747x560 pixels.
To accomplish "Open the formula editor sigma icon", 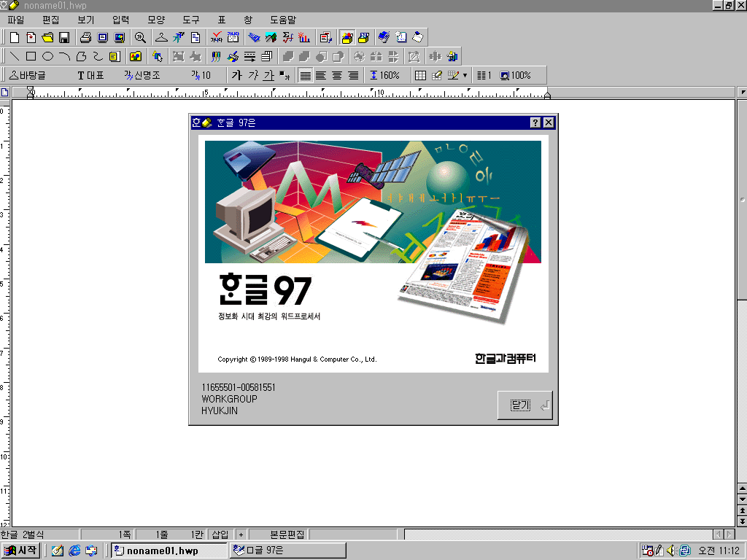I will 287,38.
